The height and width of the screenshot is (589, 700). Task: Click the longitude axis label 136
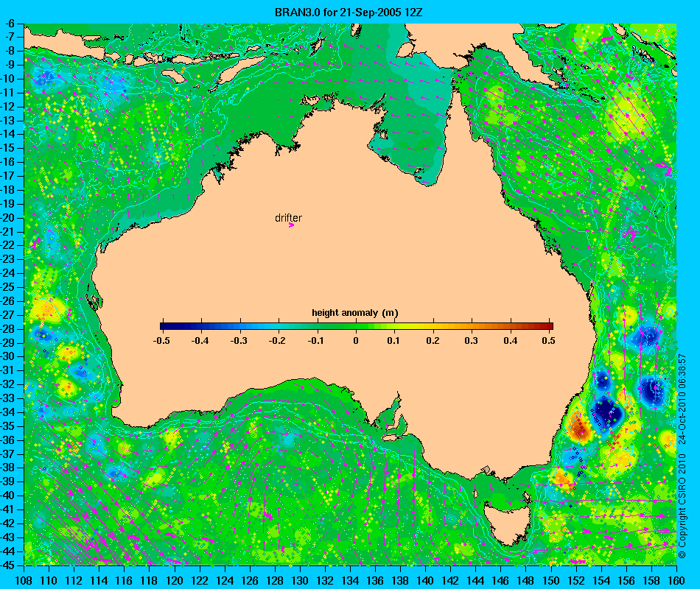click(376, 580)
